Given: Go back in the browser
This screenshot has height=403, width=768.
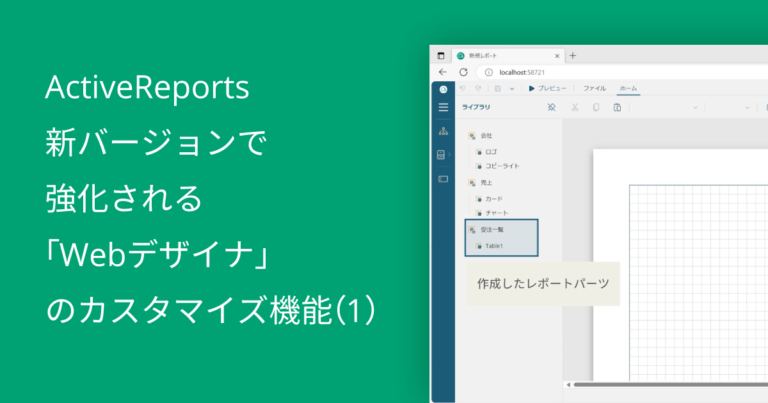Looking at the screenshot, I should [x=443, y=72].
